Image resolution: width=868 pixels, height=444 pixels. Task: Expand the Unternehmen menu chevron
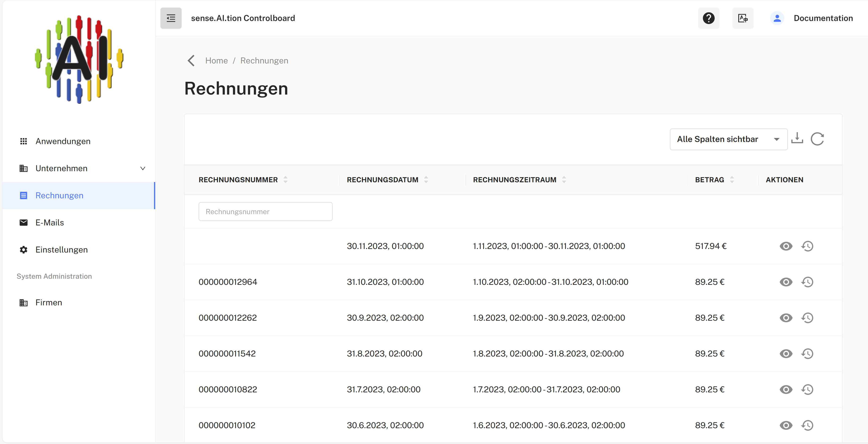coord(142,168)
